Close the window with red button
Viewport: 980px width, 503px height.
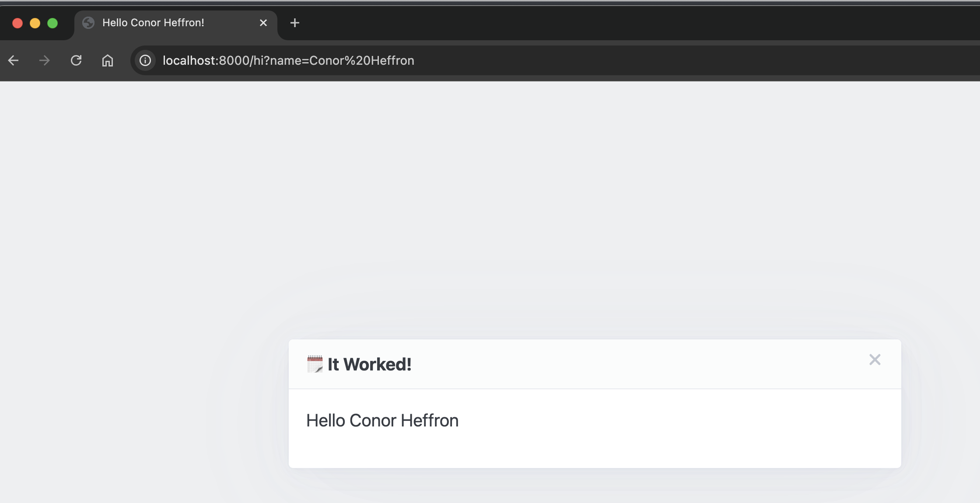point(17,23)
